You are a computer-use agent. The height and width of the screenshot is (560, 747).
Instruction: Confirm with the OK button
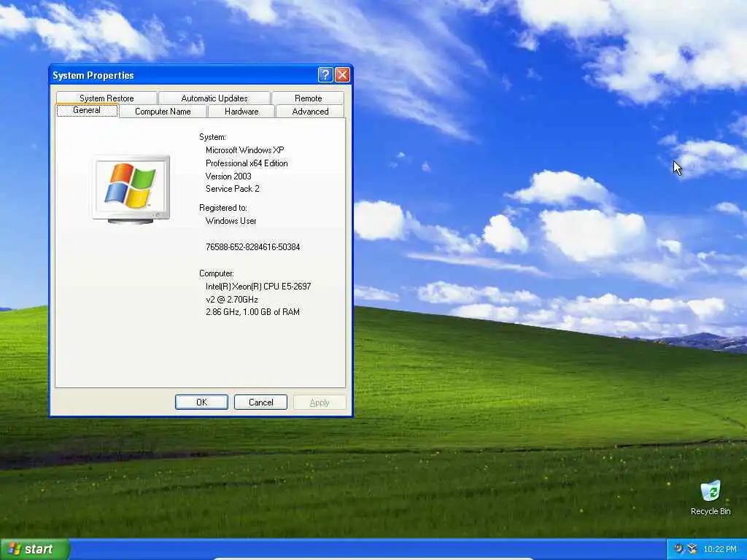click(201, 402)
